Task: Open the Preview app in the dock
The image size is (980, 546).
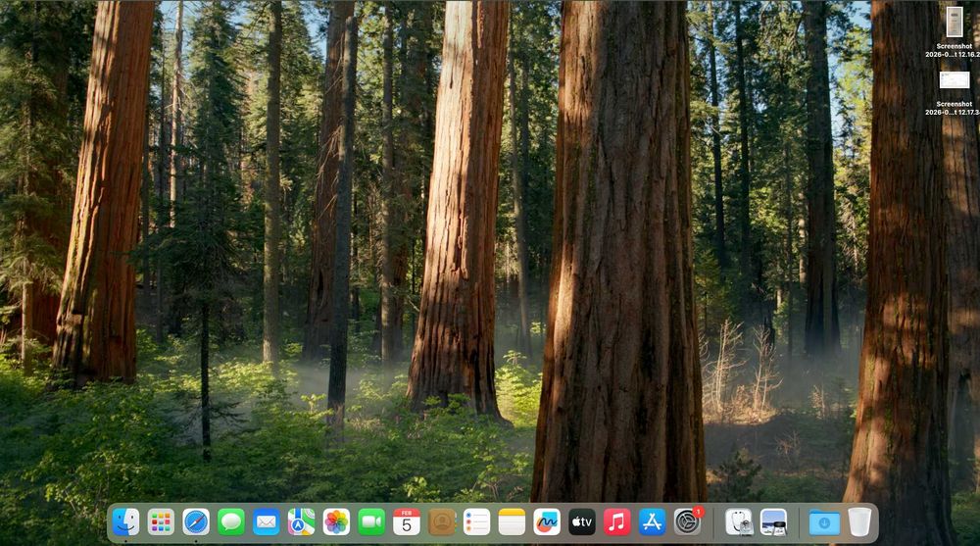Action: click(x=774, y=521)
